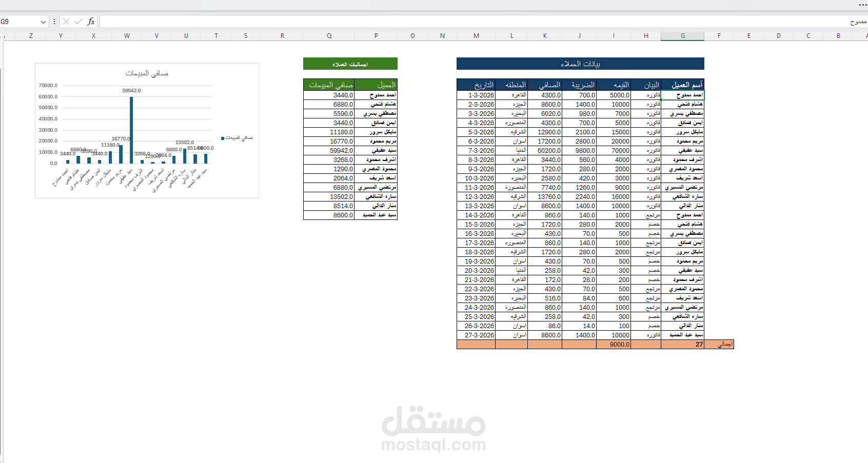Click the cancel X icon in formula bar
Viewport: 868px width, 463px height.
[x=66, y=22]
